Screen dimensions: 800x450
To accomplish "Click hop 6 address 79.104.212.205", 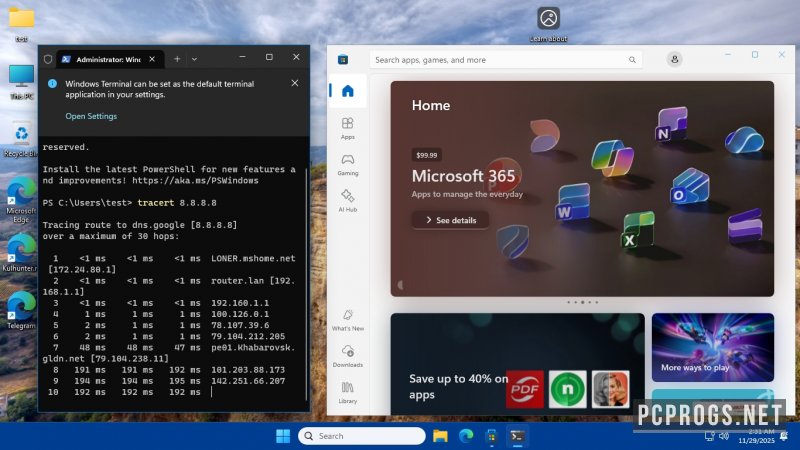I will 248,336.
